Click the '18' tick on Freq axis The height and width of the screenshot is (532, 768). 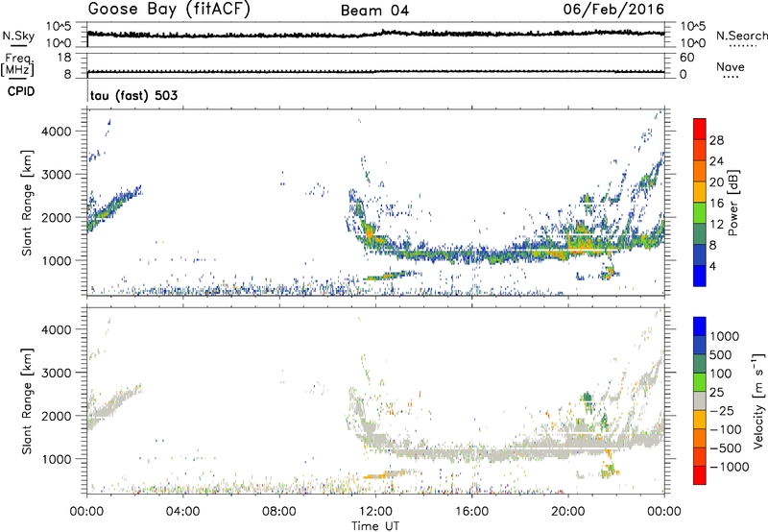63,58
